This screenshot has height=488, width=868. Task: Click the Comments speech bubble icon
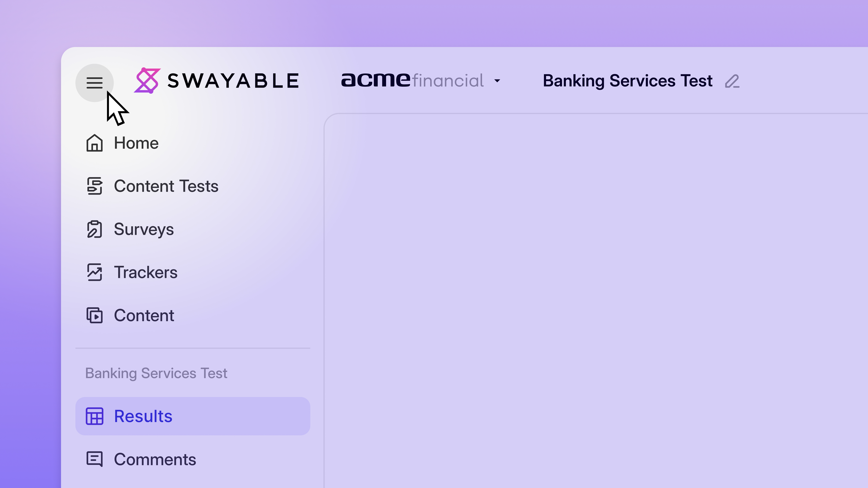pos(94,459)
